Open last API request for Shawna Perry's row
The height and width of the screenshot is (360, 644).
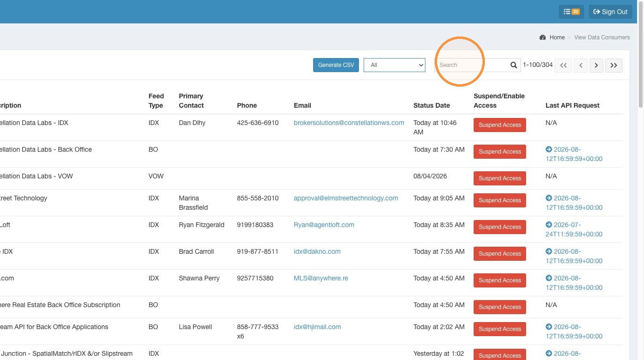(574, 283)
